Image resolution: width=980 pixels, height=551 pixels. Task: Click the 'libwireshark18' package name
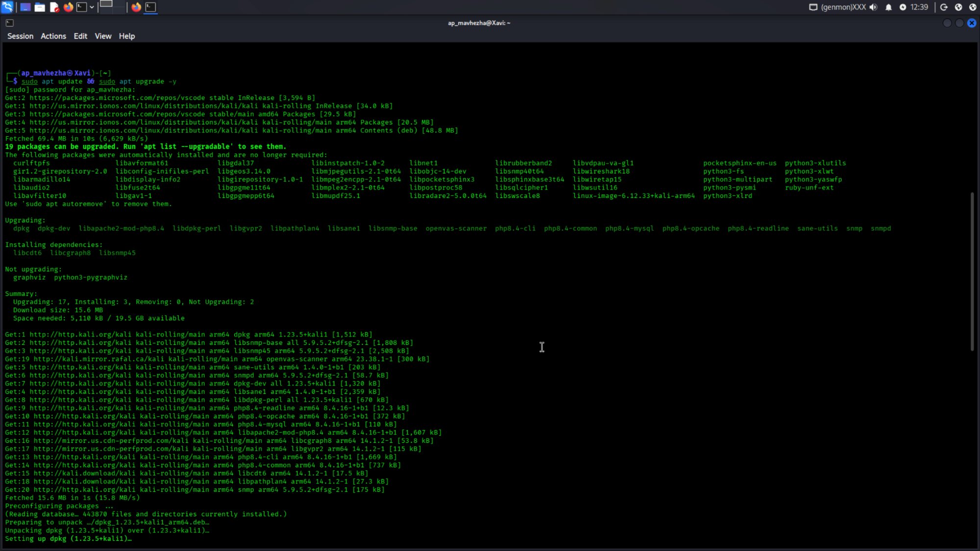tap(601, 171)
